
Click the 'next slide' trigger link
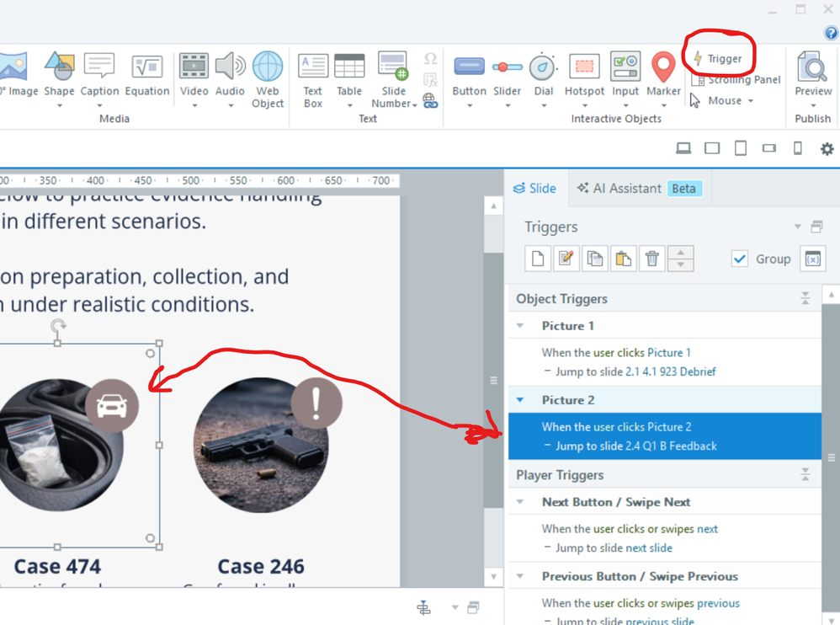click(648, 548)
